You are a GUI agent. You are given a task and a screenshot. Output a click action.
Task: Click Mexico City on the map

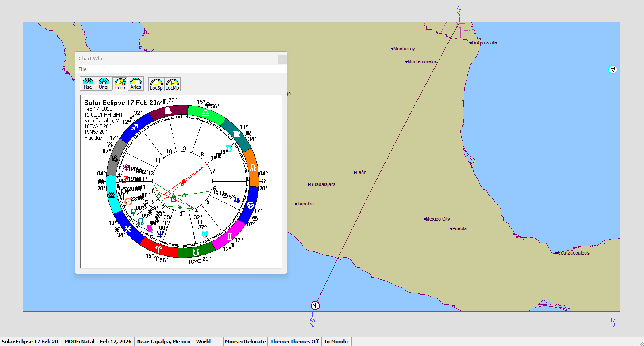437,219
